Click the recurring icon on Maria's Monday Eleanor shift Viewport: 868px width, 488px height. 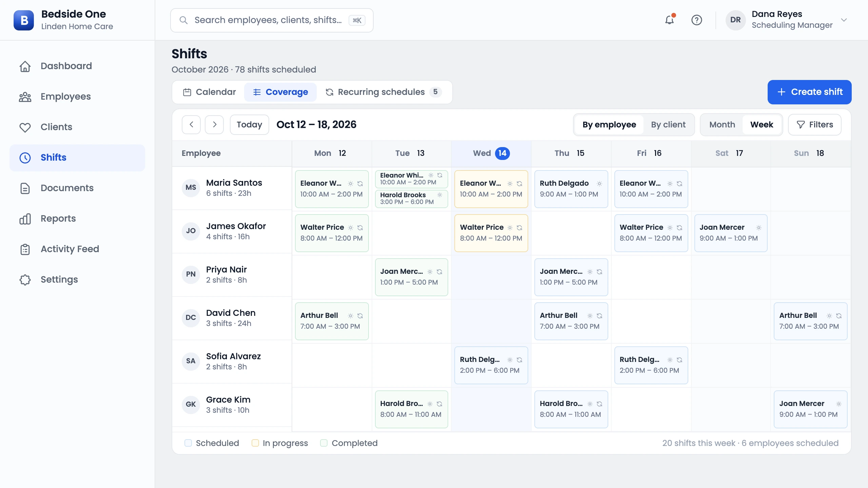click(360, 184)
